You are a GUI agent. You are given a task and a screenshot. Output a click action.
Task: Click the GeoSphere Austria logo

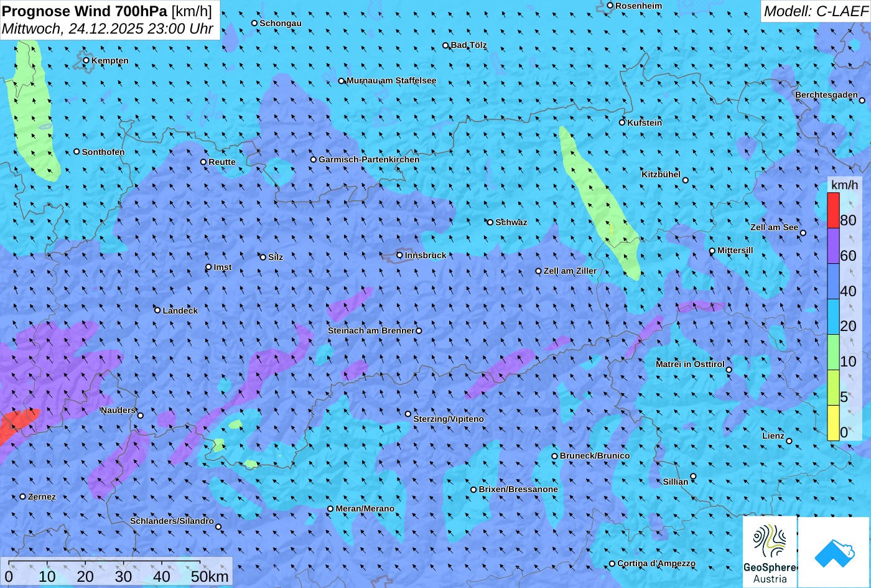pos(770,552)
